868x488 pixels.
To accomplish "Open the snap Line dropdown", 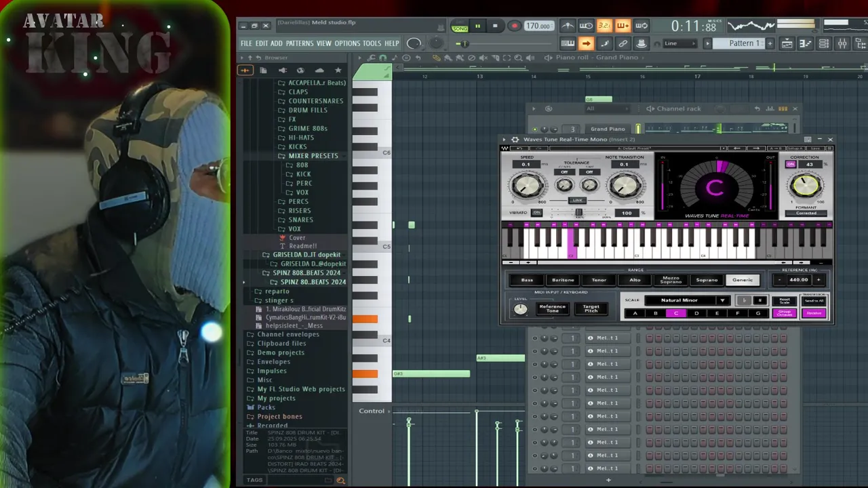I will pyautogui.click(x=679, y=43).
